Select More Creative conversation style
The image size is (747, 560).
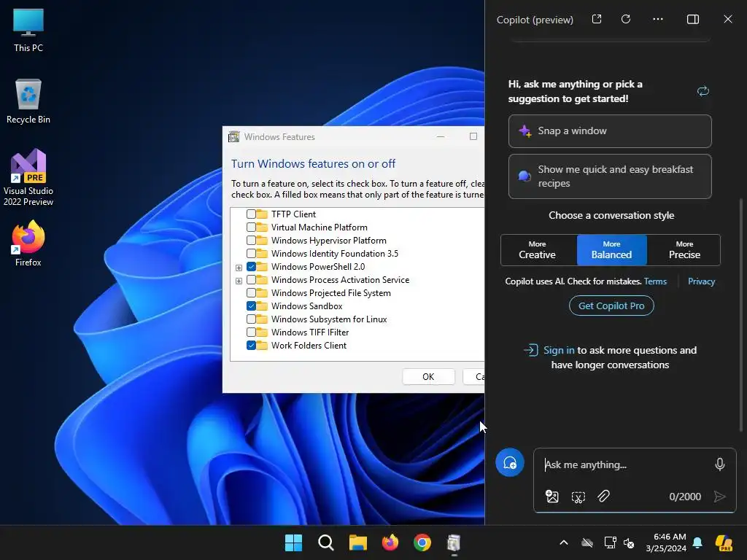click(538, 250)
